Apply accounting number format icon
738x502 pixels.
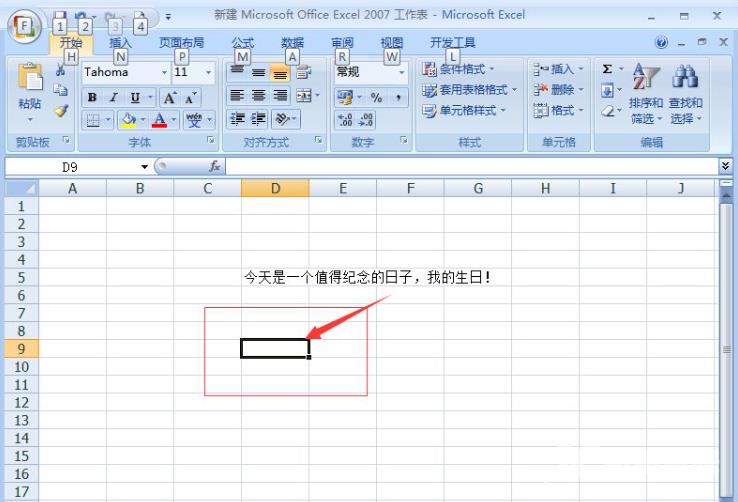[345, 97]
